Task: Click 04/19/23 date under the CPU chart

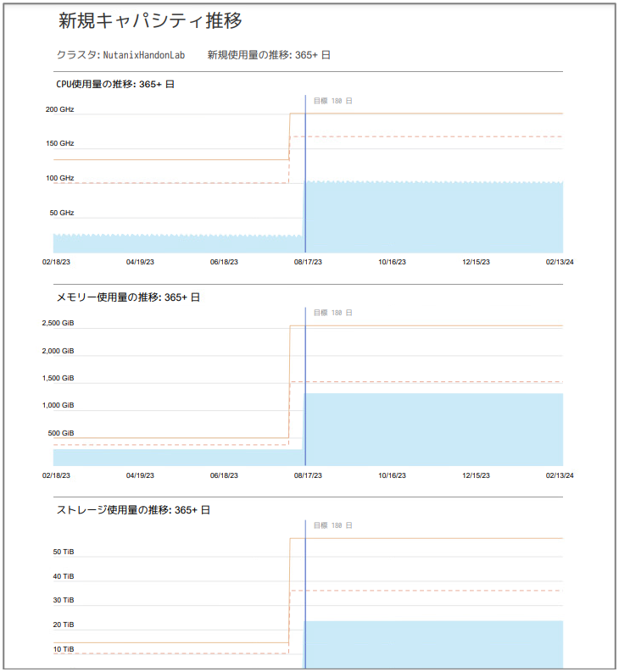Action: 140,262
